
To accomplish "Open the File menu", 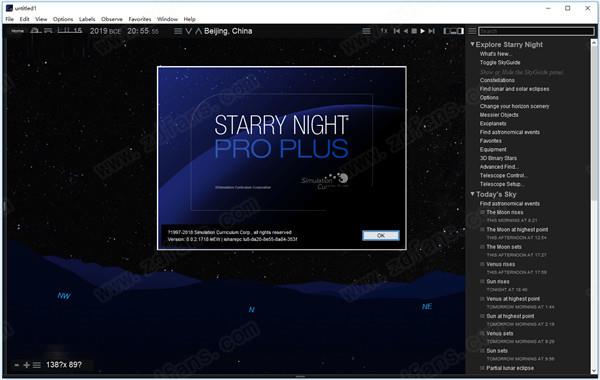I will tap(10, 19).
